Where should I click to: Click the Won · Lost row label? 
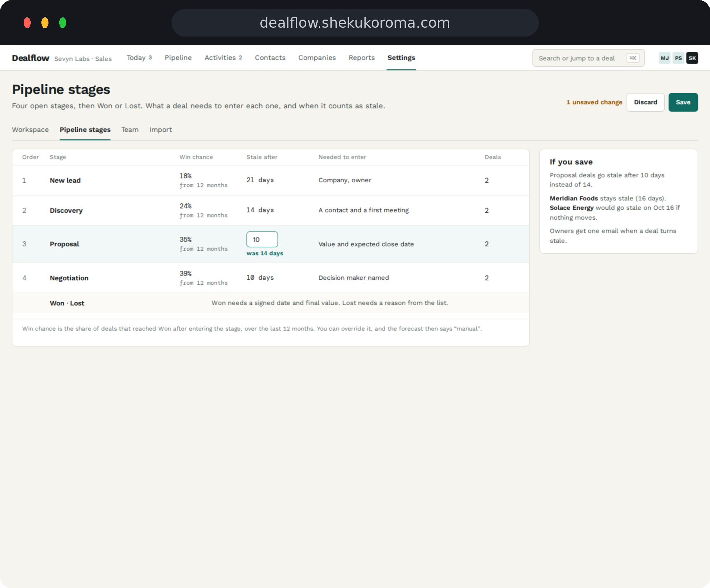(67, 303)
